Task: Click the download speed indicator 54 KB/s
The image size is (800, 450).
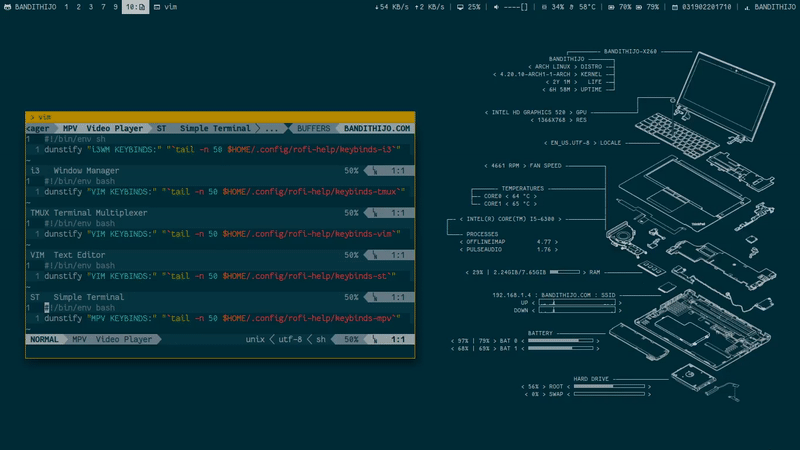Action: point(394,7)
